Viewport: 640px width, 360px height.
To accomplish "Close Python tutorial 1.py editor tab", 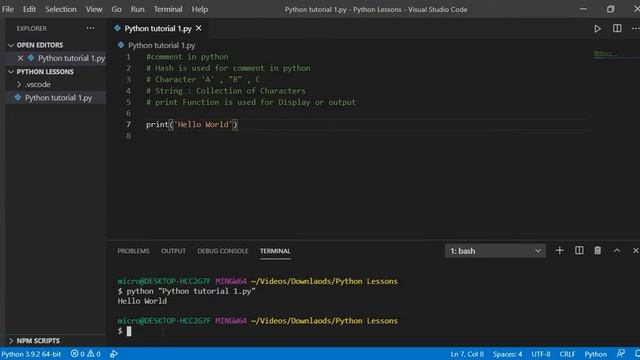I will point(199,28).
